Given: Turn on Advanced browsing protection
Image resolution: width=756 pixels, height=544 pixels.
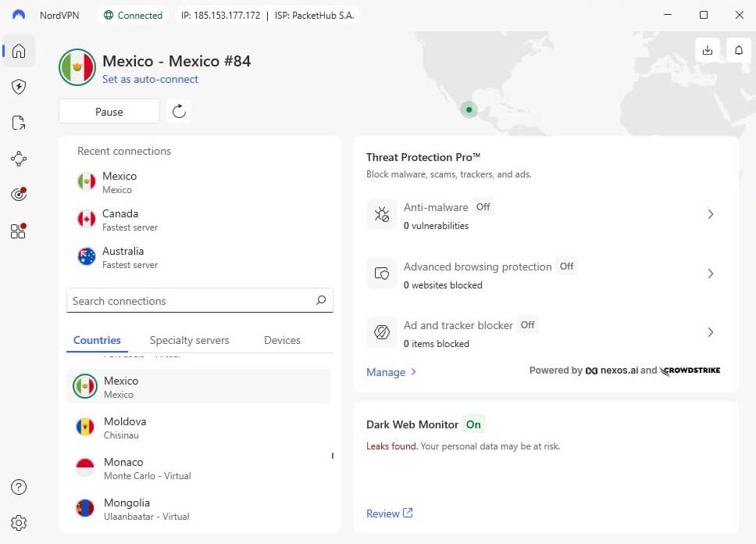Looking at the screenshot, I should (x=566, y=267).
